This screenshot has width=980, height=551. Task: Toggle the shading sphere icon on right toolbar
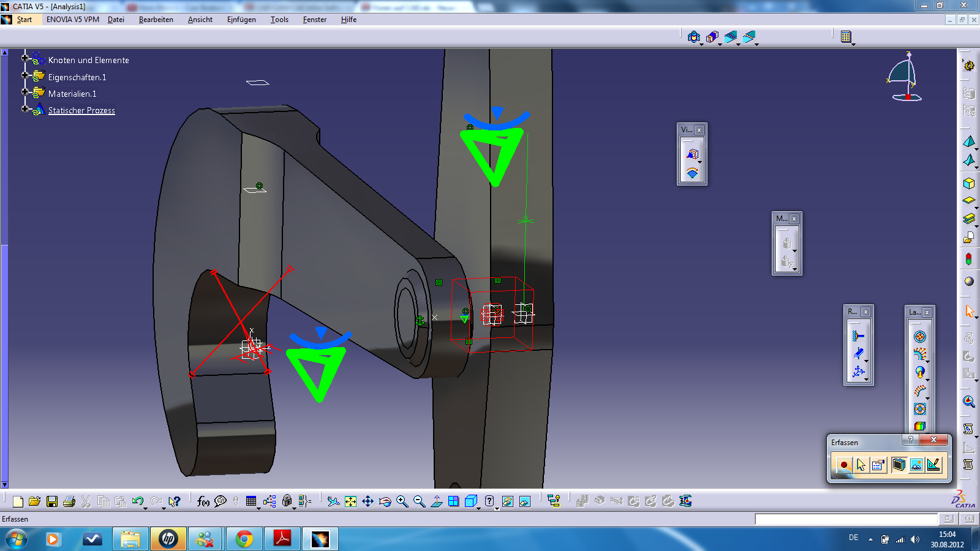968,281
